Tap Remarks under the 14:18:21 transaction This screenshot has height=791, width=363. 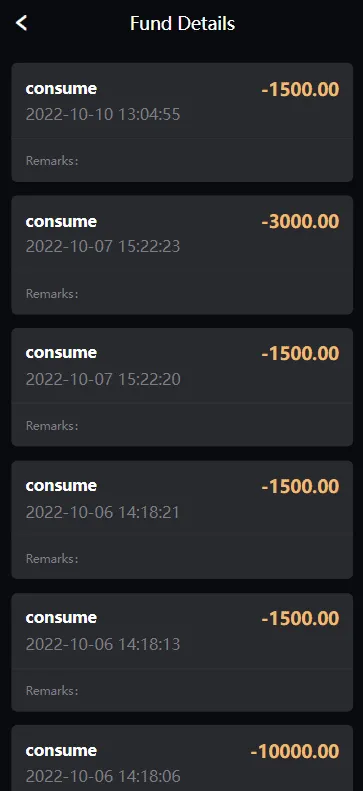pos(52,558)
